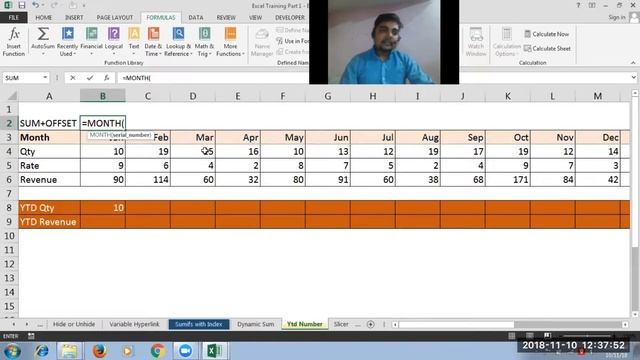Open More Functions menu
This screenshot has width=640, height=360.
[230, 42]
